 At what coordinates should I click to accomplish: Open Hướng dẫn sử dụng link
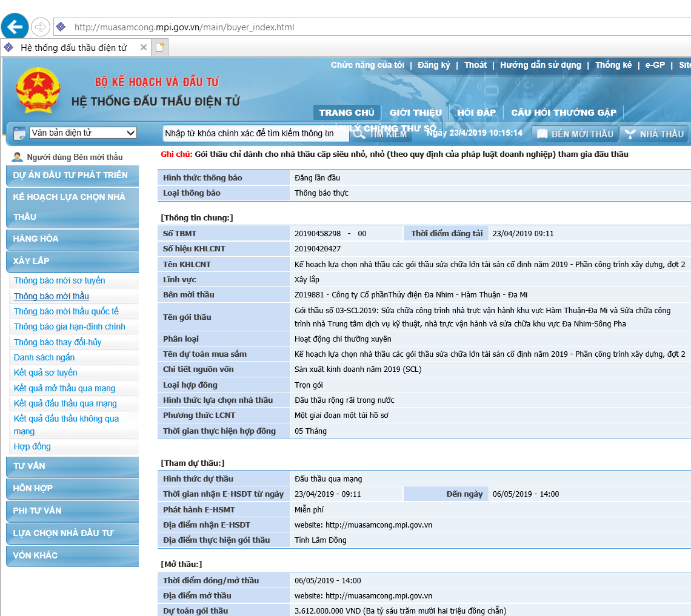click(x=540, y=65)
